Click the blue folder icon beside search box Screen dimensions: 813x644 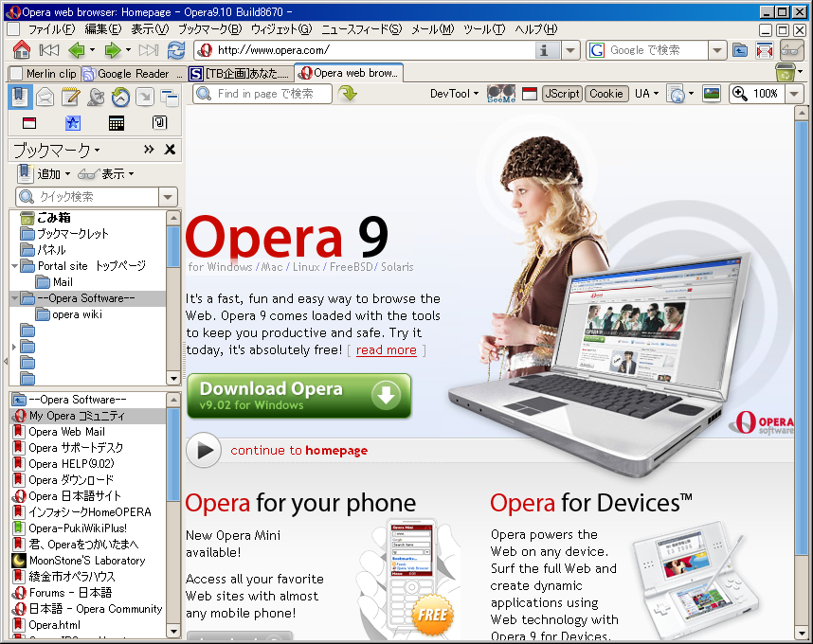(740, 50)
